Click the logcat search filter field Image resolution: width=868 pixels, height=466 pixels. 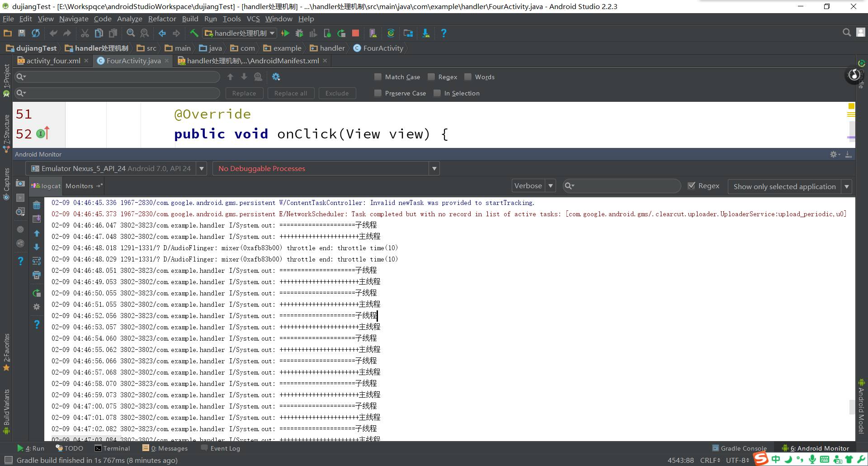(626, 186)
